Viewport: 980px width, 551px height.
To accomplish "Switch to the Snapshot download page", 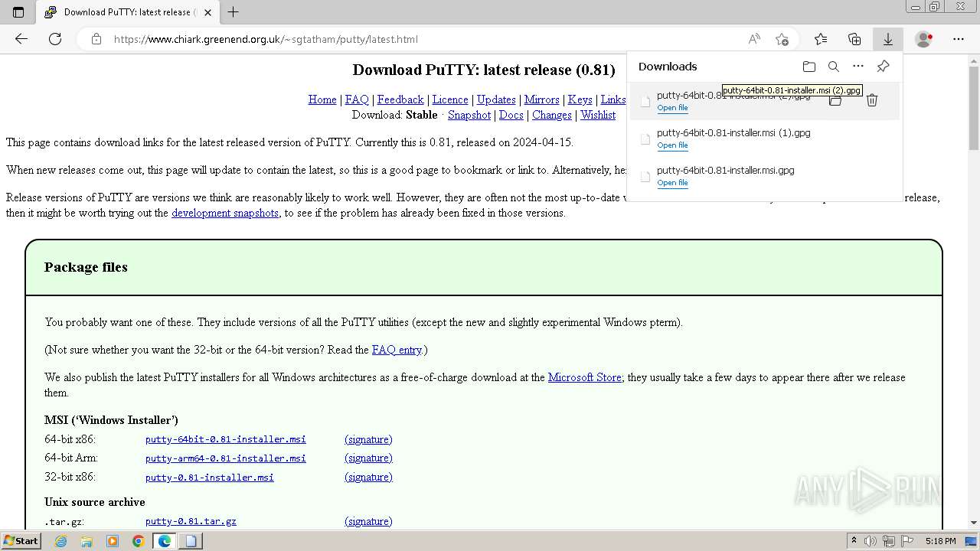I will (x=469, y=115).
